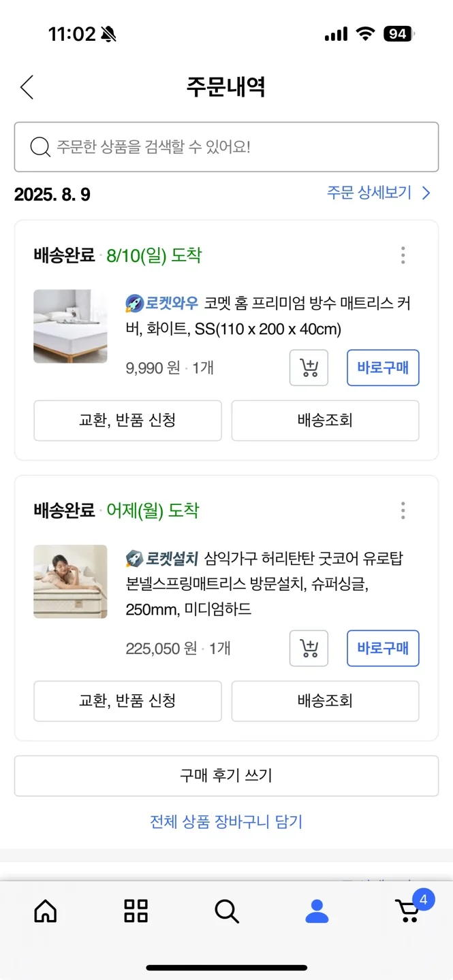This screenshot has width=453, height=980.
Task: Switch to profile tab highlighted in blue
Action: [317, 912]
